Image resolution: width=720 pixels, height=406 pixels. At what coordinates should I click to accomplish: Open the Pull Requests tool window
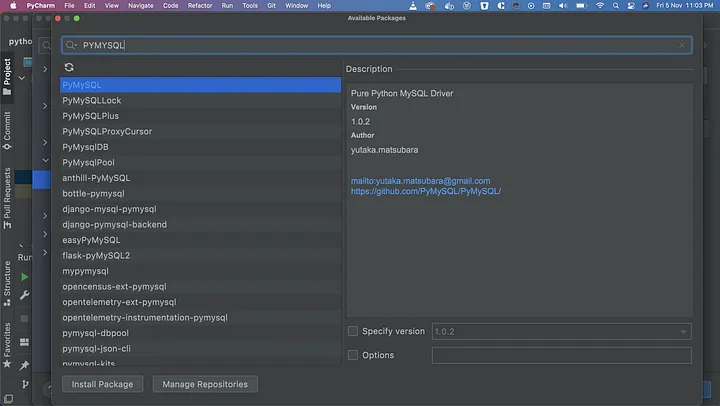point(7,198)
